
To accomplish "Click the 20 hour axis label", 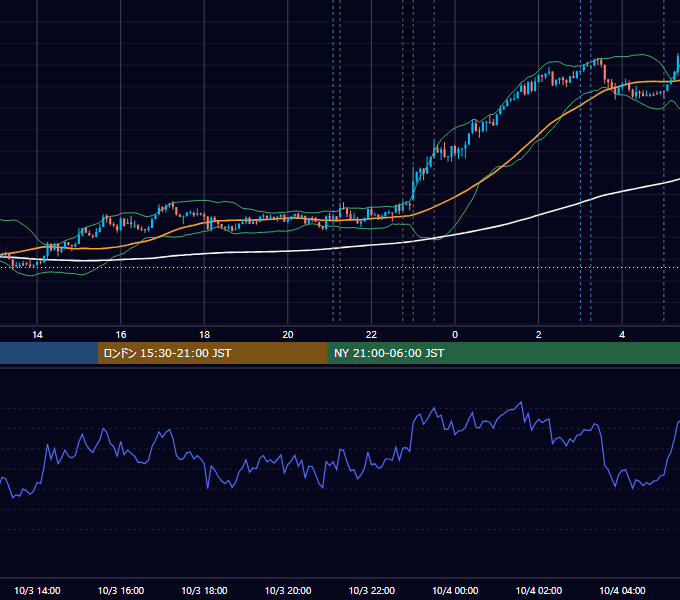I will 288,335.
